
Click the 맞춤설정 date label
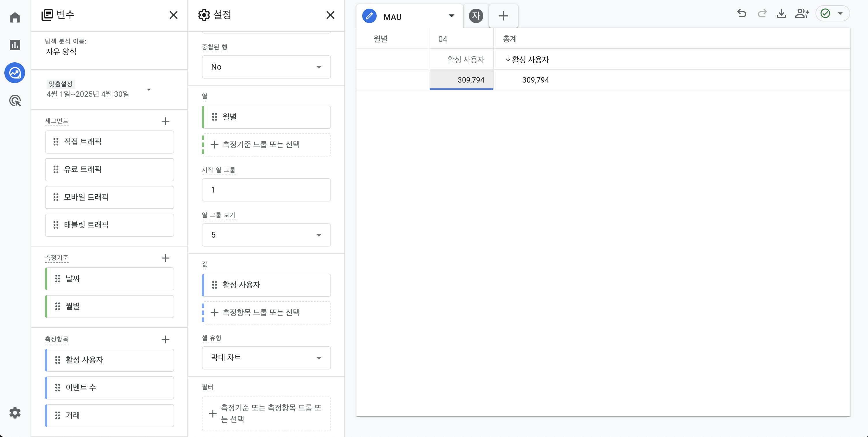pyautogui.click(x=61, y=84)
